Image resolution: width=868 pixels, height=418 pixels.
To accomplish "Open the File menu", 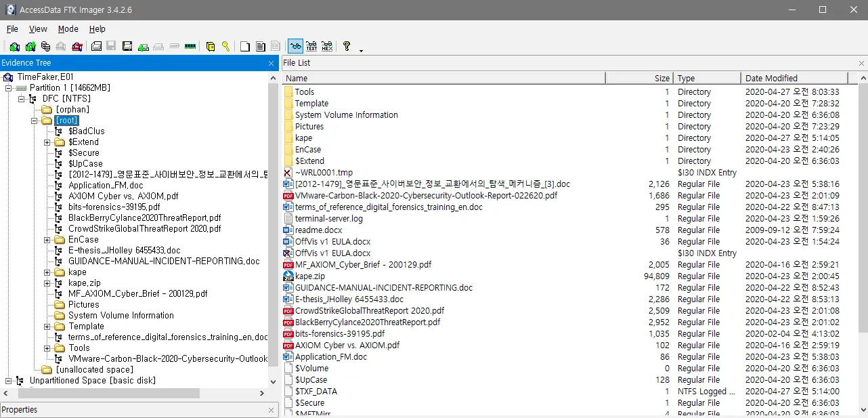I will click(x=12, y=29).
